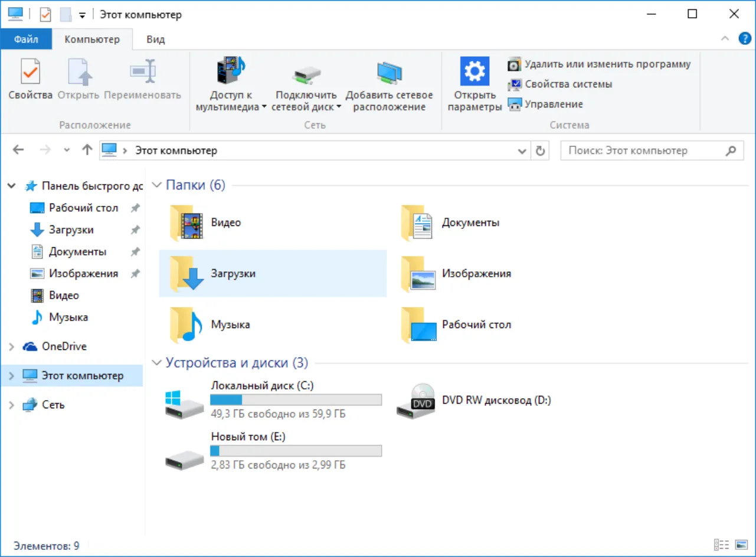Screen dimensions: 756x557
Task: Click the Свойства ribbon icon
Action: click(30, 72)
